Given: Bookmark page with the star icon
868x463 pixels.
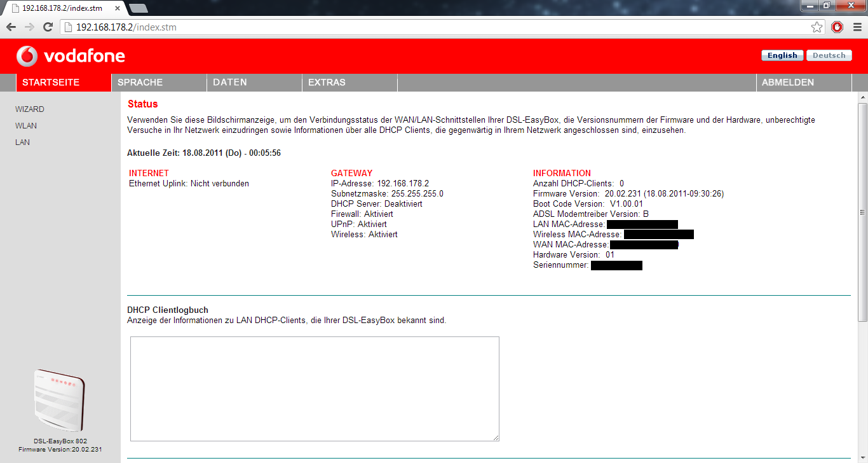Looking at the screenshot, I should tap(817, 27).
